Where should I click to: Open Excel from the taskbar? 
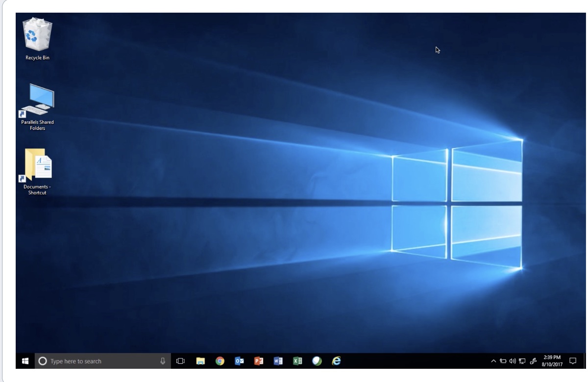click(297, 361)
